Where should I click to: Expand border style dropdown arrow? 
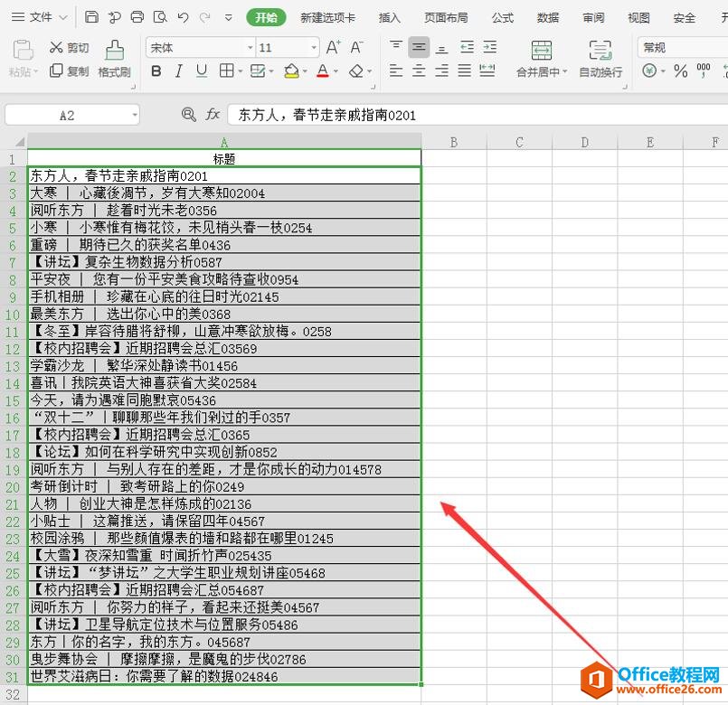click(241, 71)
